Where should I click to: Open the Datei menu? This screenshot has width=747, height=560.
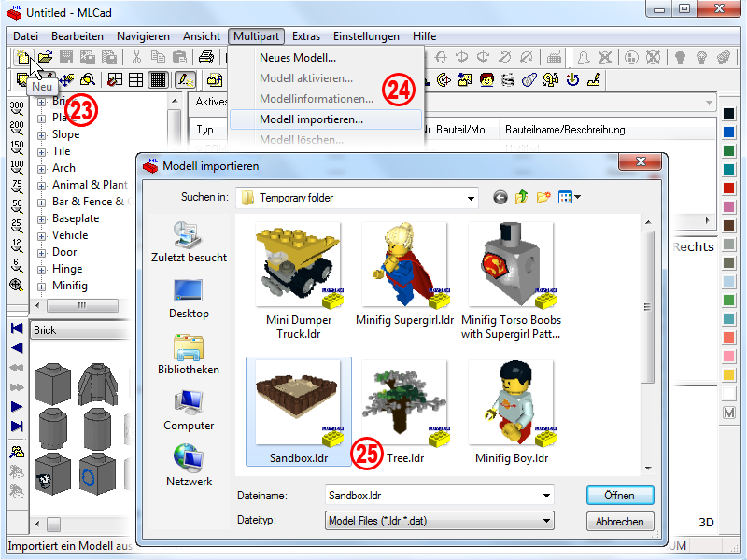point(26,36)
